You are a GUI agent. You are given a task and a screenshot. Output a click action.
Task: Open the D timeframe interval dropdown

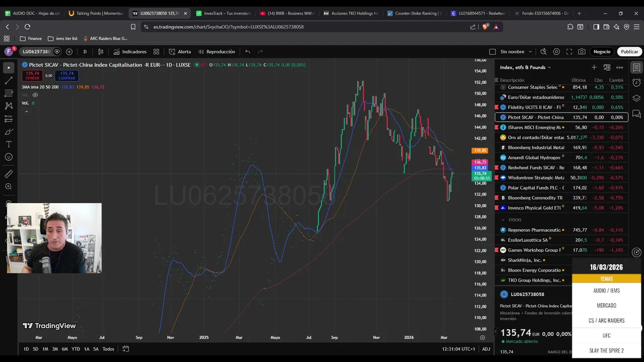[x=85, y=52]
